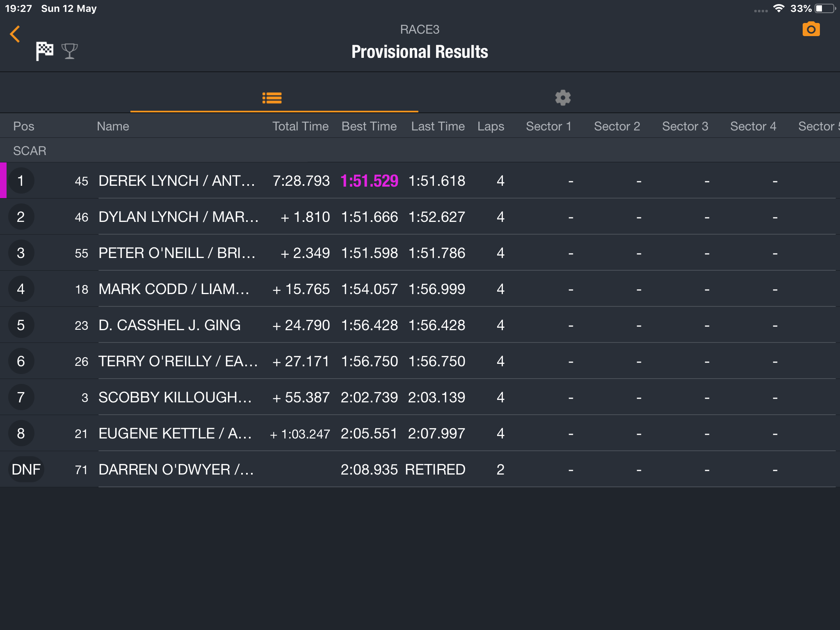840x630 pixels.
Task: Select the position 2 badge
Action: pyautogui.click(x=21, y=217)
